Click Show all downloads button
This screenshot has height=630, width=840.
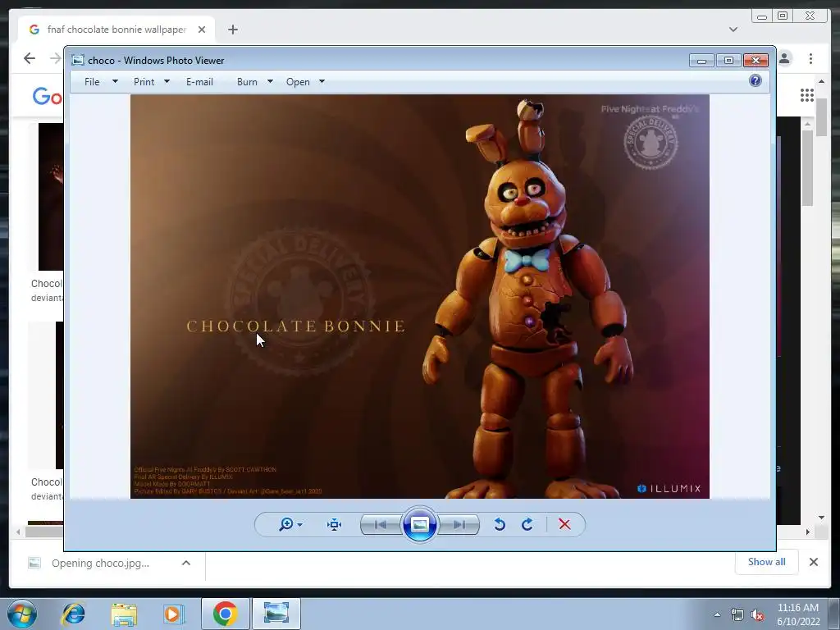[x=767, y=561]
